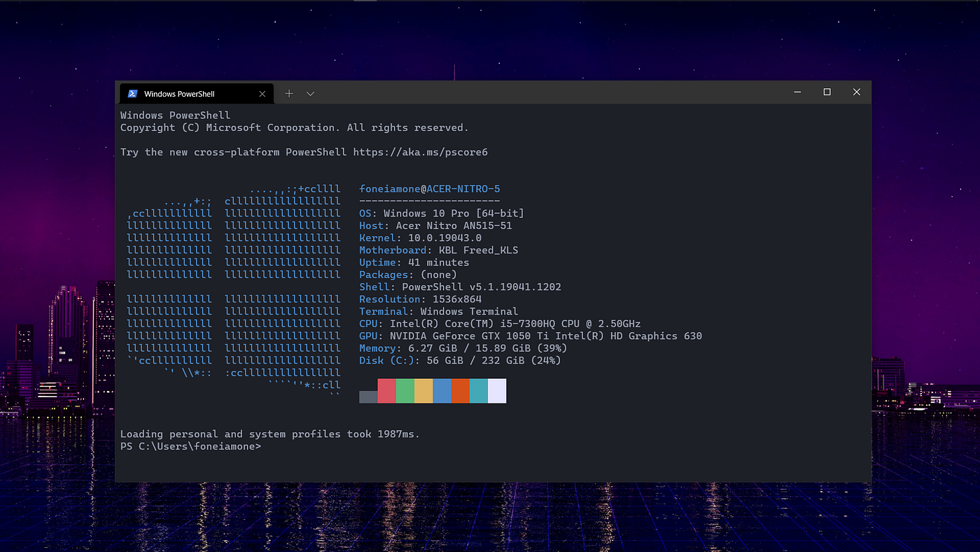Click the green terminal color swatch

[404, 391]
